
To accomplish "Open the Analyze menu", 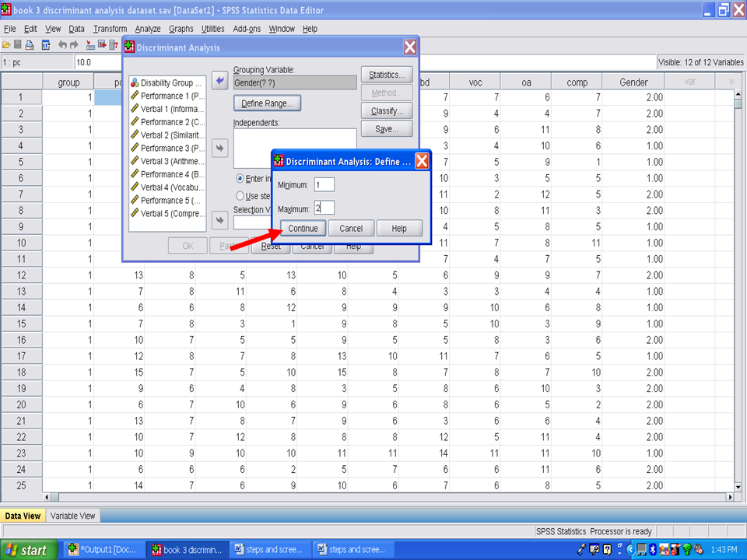I will (x=147, y=29).
